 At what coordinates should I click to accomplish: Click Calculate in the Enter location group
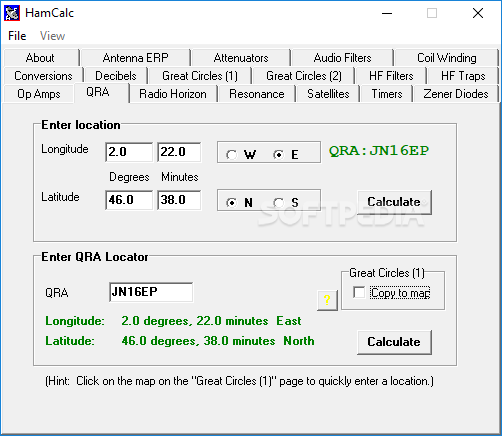click(394, 202)
